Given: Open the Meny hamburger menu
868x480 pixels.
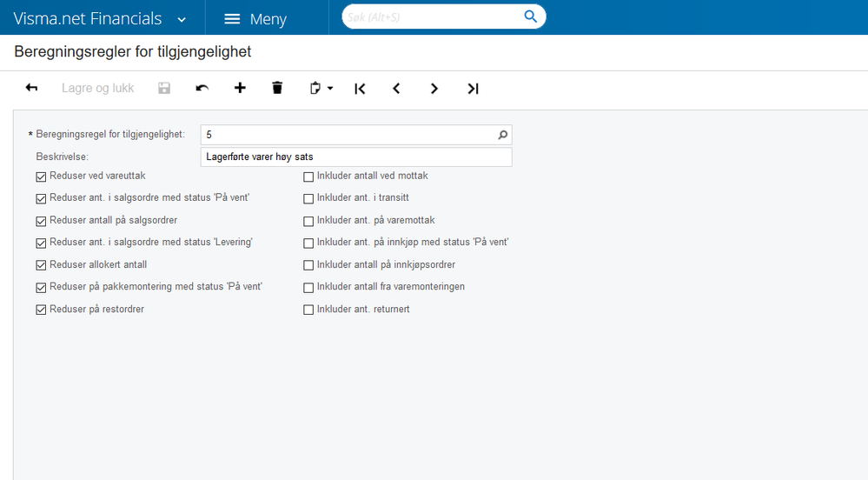Looking at the screenshot, I should 255,19.
